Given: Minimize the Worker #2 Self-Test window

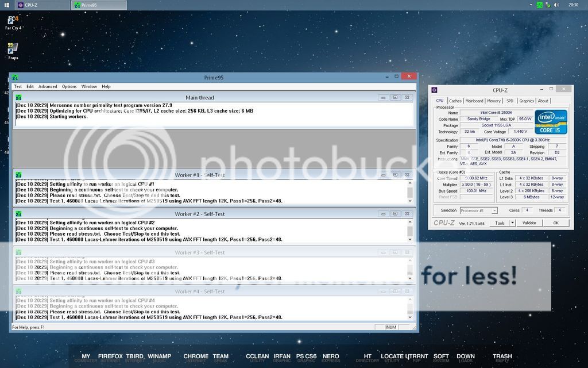Looking at the screenshot, I should (383, 214).
